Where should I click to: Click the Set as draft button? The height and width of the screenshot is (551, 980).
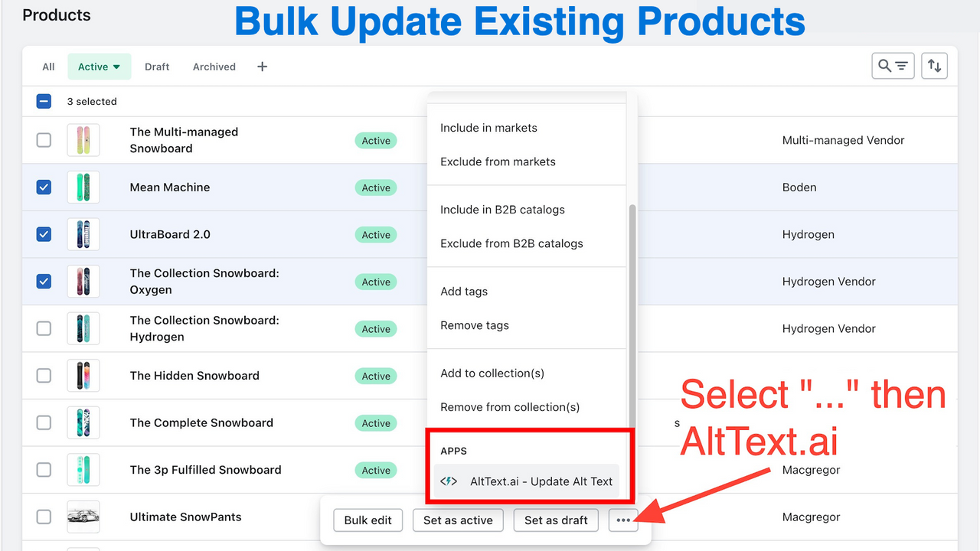coord(556,520)
